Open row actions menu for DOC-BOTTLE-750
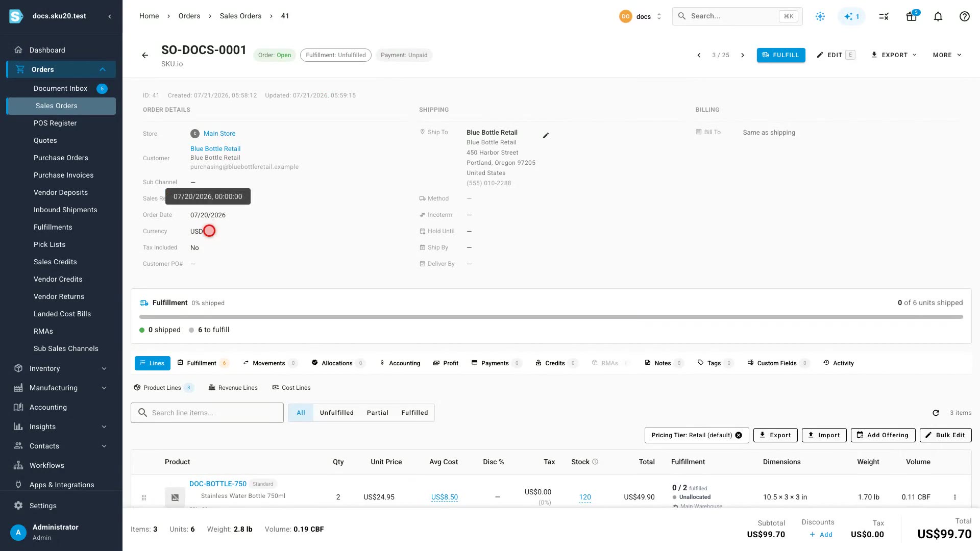Image resolution: width=980 pixels, height=551 pixels. click(954, 497)
